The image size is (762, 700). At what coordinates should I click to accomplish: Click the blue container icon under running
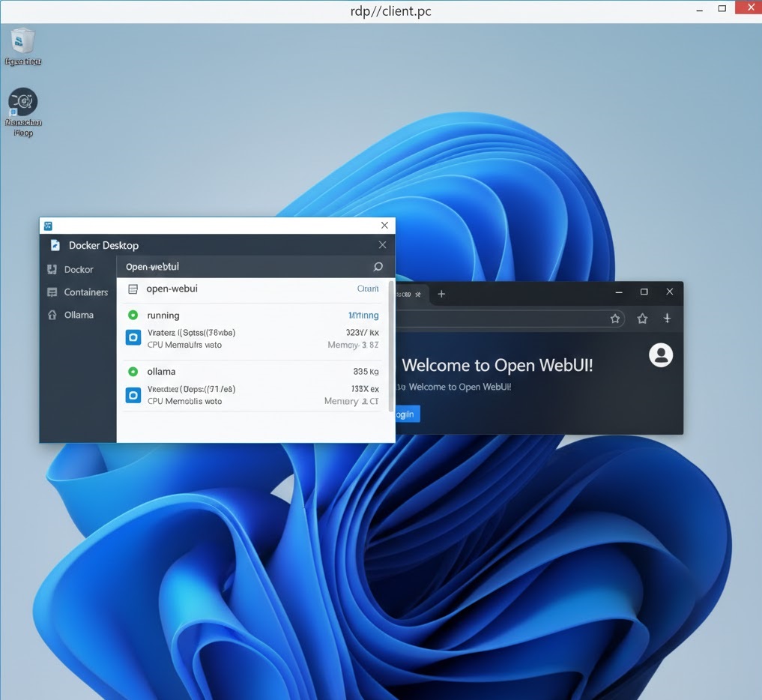(133, 337)
